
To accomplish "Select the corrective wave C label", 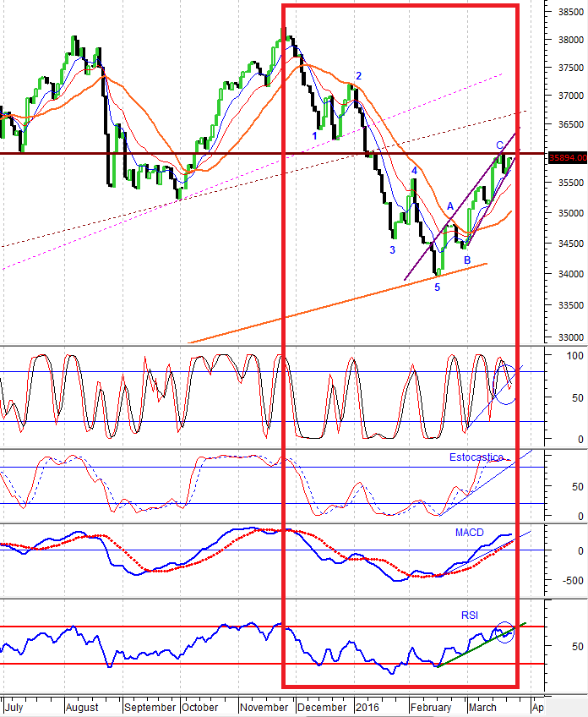I will click(500, 145).
